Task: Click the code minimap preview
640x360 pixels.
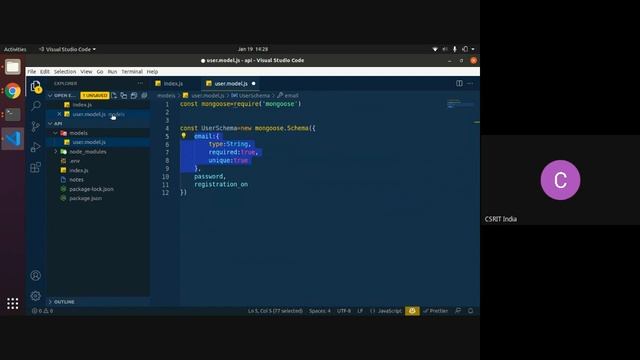Action: coord(460,104)
